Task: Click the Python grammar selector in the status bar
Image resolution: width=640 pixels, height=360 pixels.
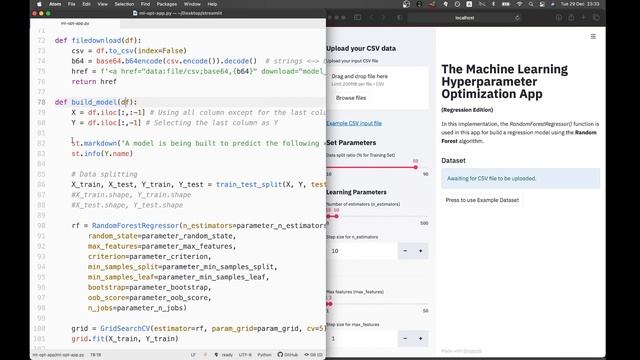Action: coord(264,355)
